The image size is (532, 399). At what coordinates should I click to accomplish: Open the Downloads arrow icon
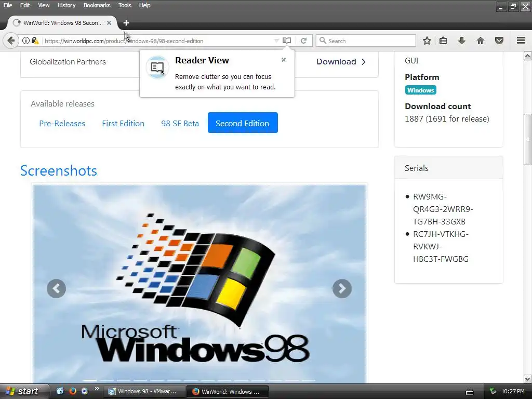[462, 41]
